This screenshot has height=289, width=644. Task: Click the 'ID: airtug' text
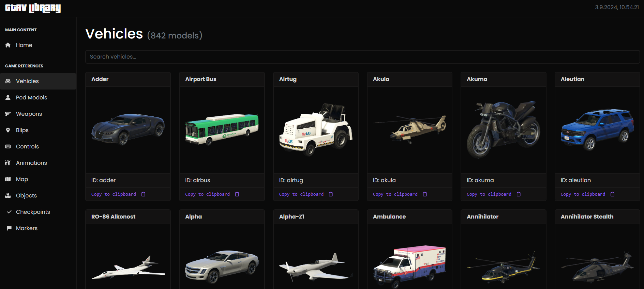pyautogui.click(x=291, y=180)
